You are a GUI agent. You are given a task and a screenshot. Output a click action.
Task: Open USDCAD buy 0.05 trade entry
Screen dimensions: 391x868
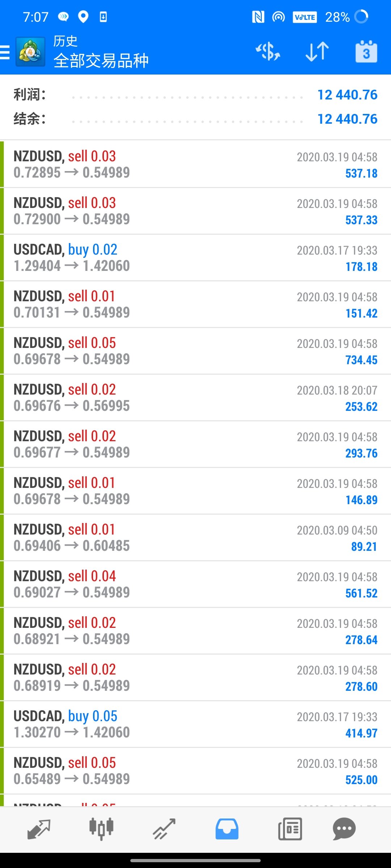pyautogui.click(x=195, y=724)
